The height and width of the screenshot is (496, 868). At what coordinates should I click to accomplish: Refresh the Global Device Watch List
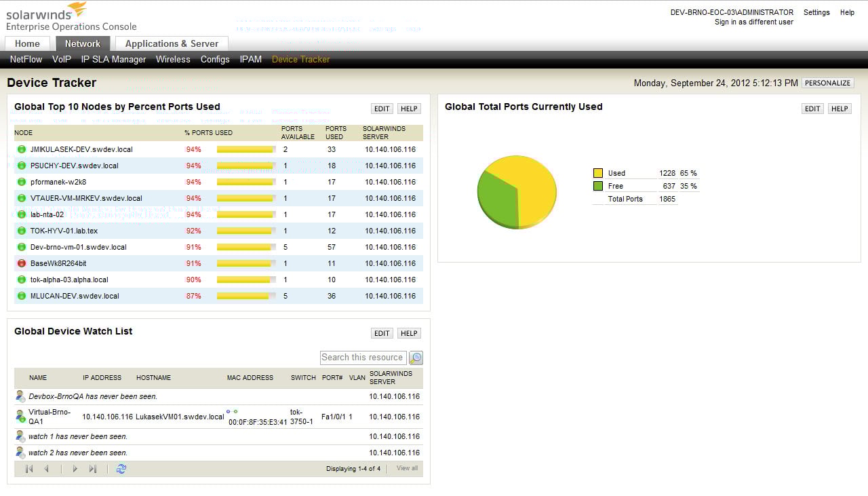pos(121,469)
